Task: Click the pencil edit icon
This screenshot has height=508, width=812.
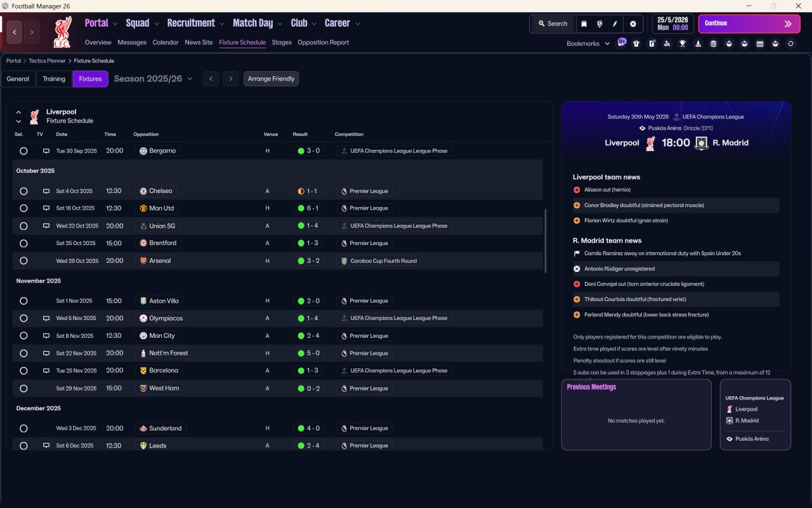Action: click(x=615, y=24)
